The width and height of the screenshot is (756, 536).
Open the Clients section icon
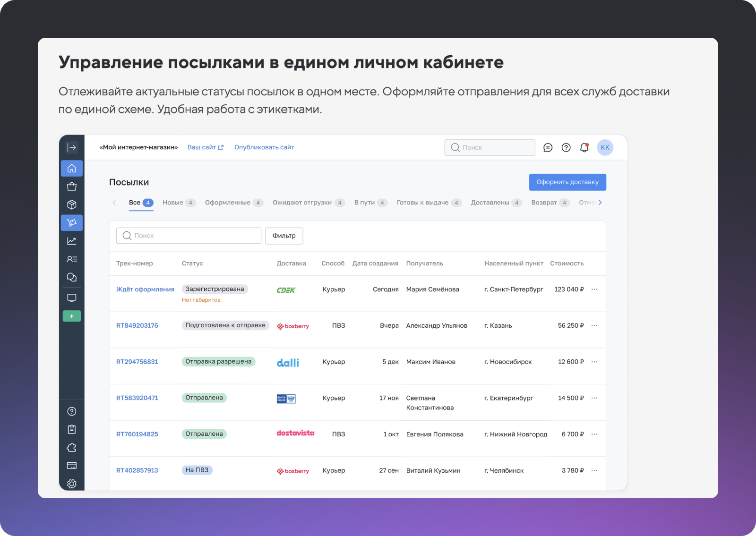(72, 259)
